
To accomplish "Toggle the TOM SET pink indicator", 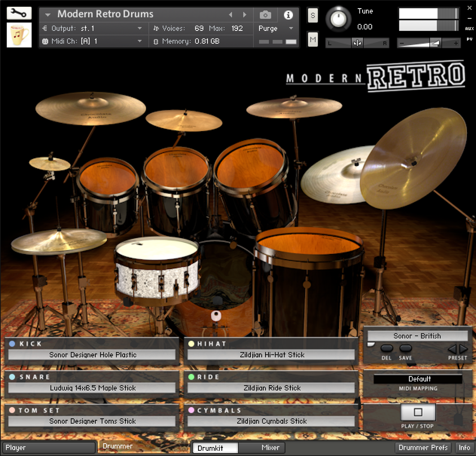I will (12, 410).
